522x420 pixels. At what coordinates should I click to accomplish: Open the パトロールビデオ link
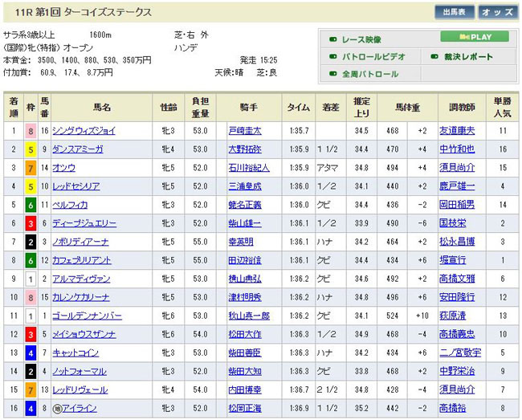(x=373, y=57)
